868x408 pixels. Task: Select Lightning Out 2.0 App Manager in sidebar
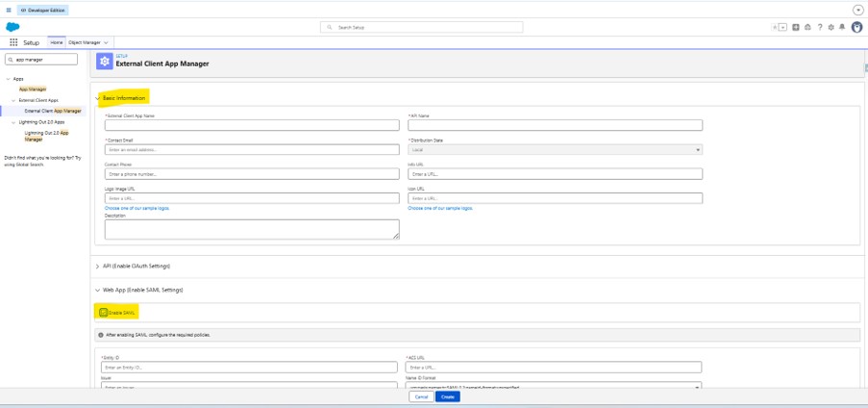[46, 136]
